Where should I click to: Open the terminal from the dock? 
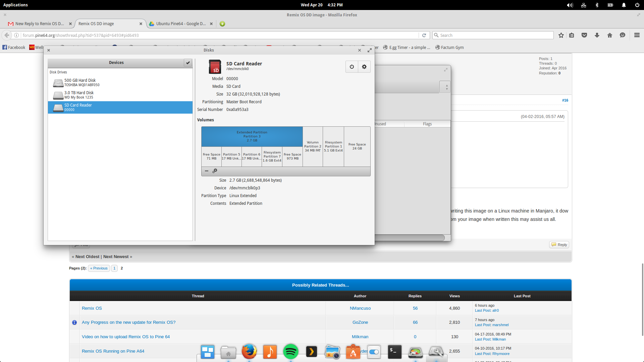(394, 352)
